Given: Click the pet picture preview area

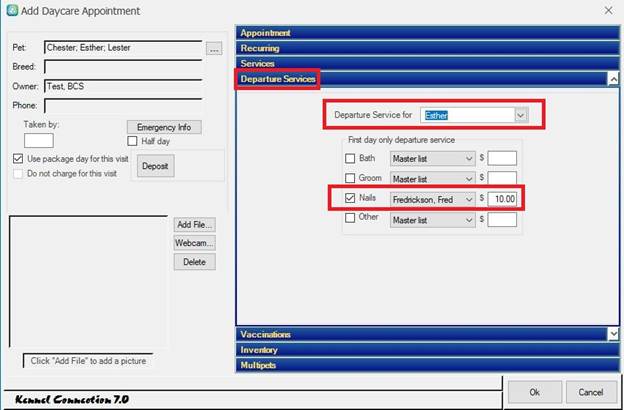Looking at the screenshot, I should (x=88, y=281).
